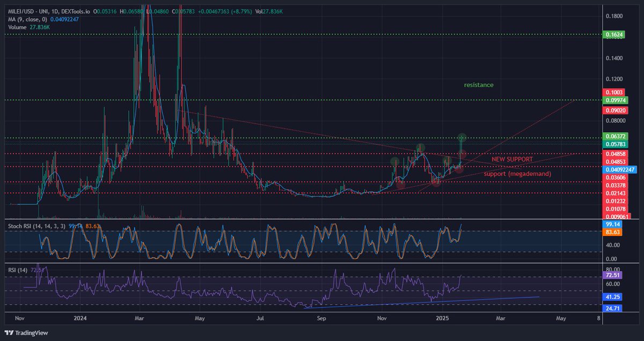This screenshot has height=341, width=644.
Task: Click the Jul time axis label
Action: (260, 318)
